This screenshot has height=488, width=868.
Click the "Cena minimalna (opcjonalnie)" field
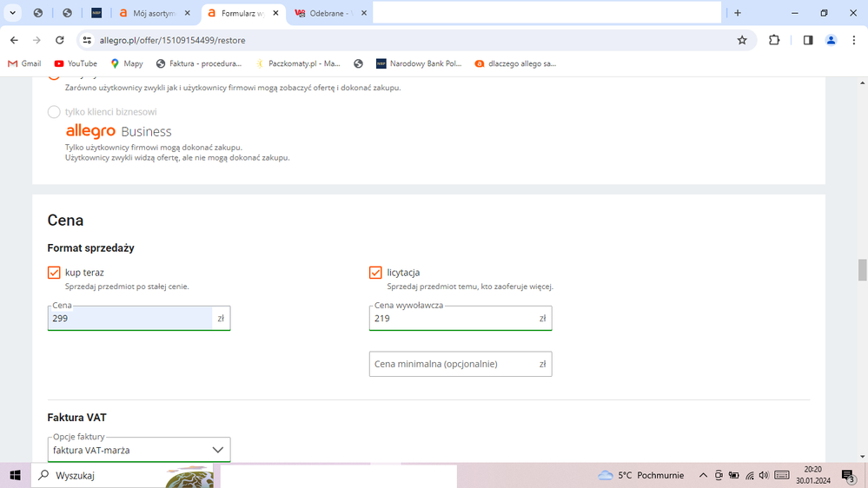pyautogui.click(x=452, y=364)
